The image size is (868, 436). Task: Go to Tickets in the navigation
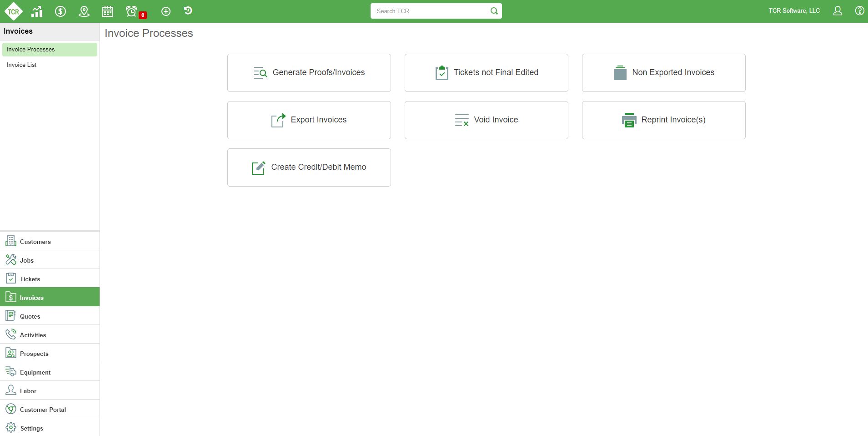click(x=30, y=279)
